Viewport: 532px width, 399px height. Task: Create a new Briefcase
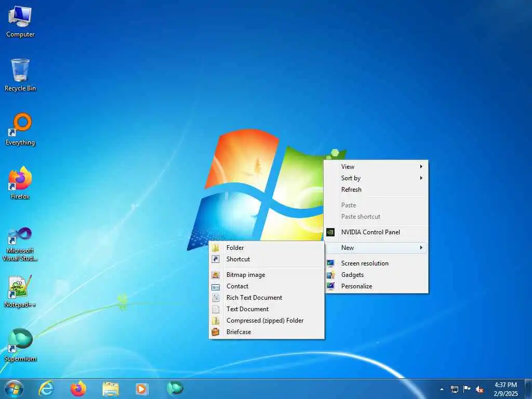[x=267, y=332]
